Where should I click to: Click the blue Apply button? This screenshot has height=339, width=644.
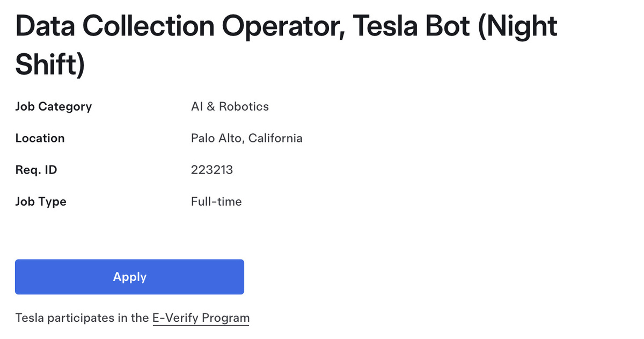129,277
